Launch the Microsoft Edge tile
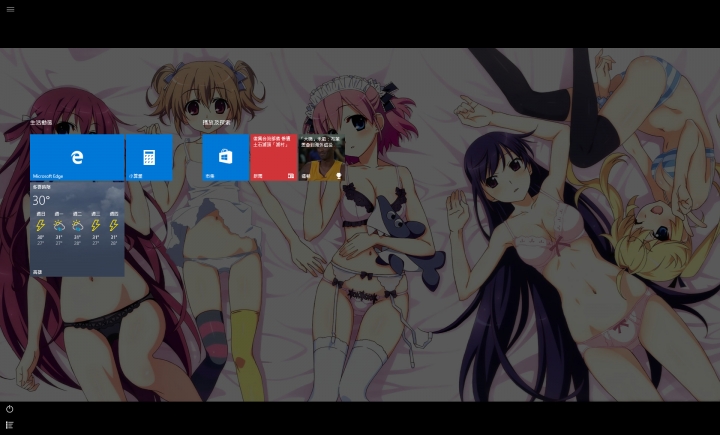720x435 pixels. pyautogui.click(x=77, y=157)
